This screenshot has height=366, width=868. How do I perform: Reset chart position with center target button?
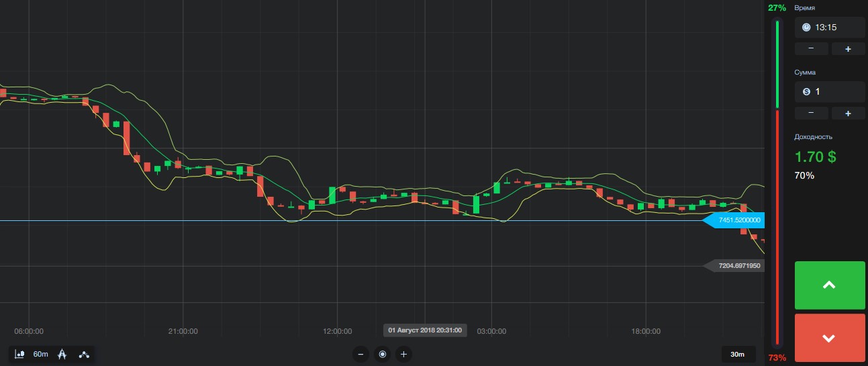tap(383, 354)
